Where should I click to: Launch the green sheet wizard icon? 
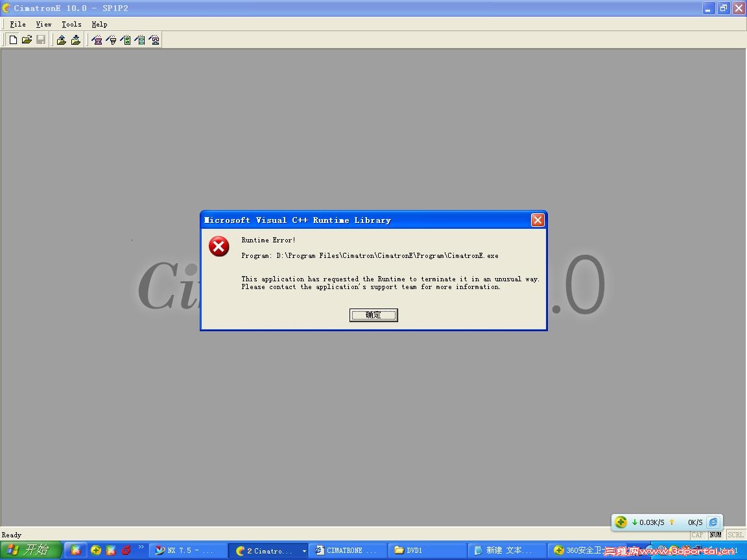[x=125, y=40]
